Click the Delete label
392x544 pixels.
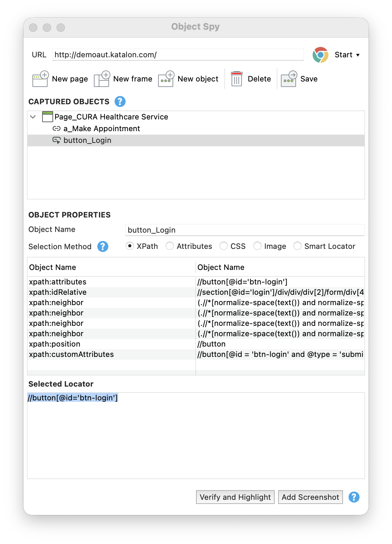(259, 79)
